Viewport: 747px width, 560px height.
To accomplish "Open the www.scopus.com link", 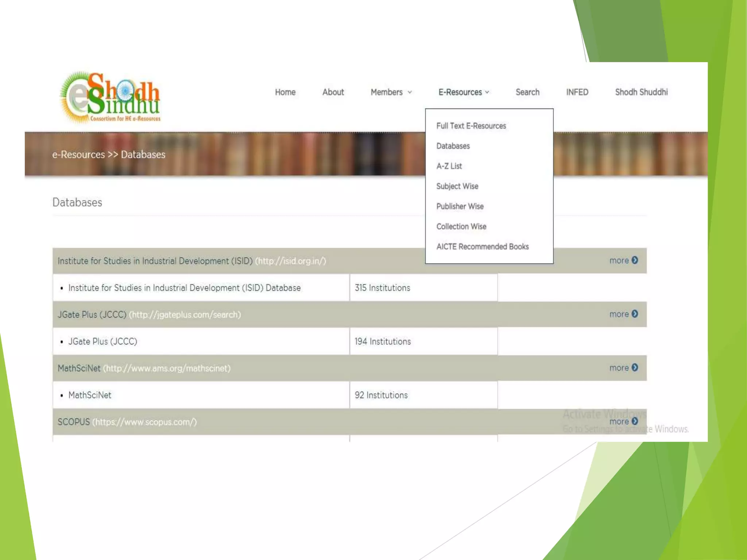I will click(144, 422).
